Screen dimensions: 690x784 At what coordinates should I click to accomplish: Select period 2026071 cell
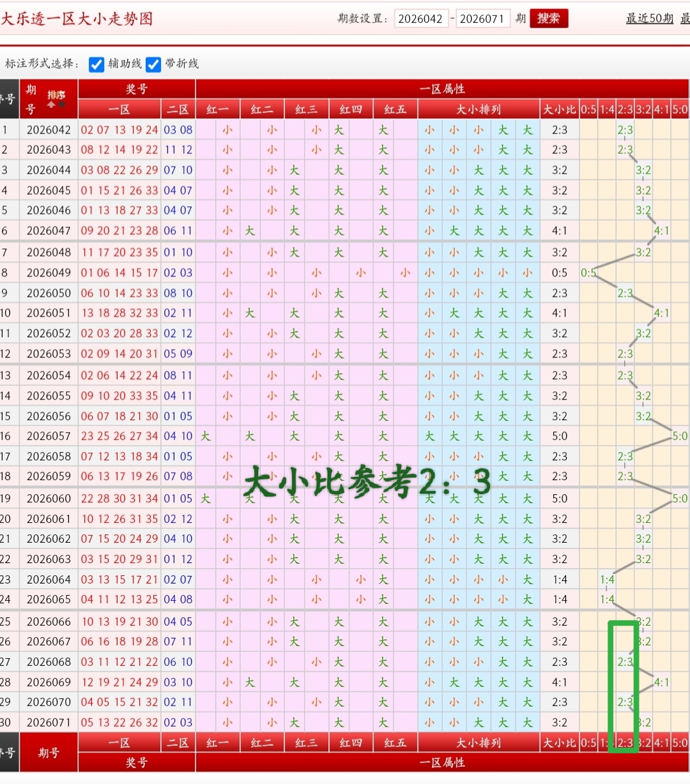pos(49,723)
